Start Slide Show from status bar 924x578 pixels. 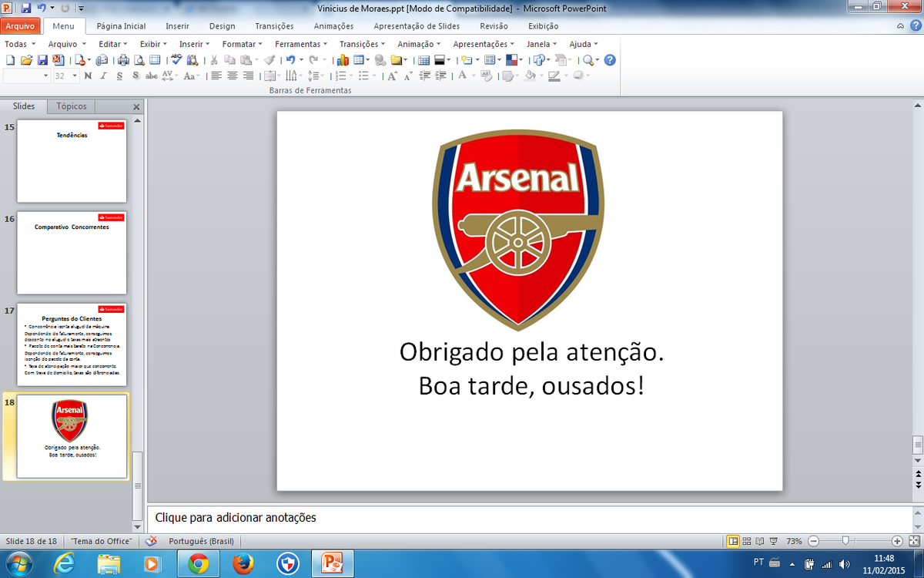coord(773,541)
